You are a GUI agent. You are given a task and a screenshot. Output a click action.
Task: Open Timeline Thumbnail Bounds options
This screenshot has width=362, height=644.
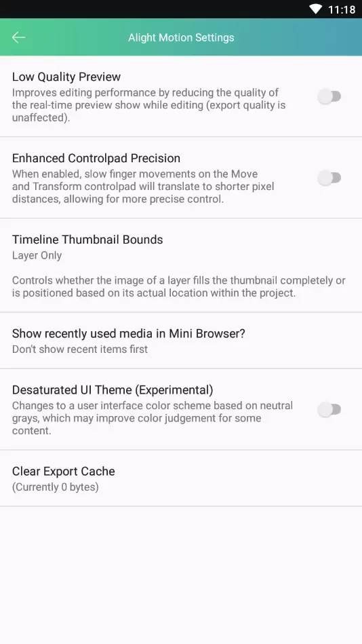coord(181,265)
